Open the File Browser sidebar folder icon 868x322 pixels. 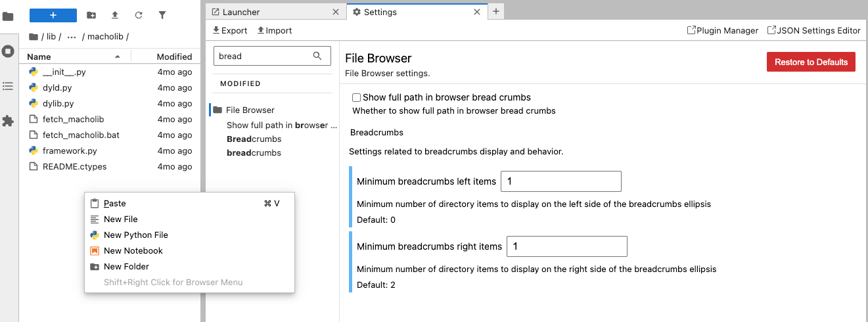(8, 17)
